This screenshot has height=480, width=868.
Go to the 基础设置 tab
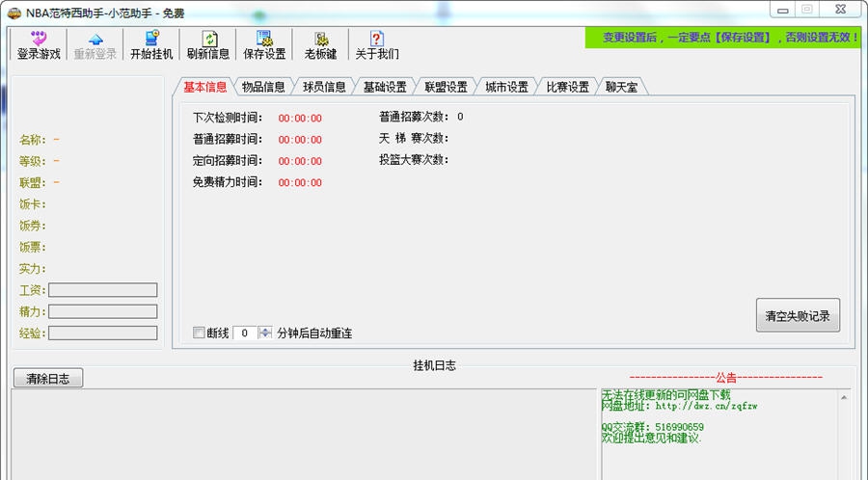[x=385, y=87]
